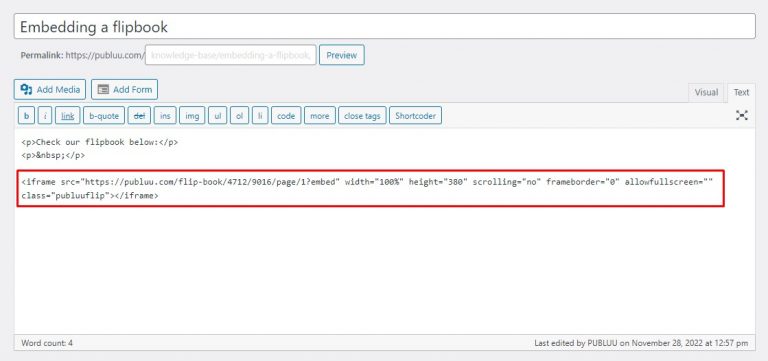
Task: Open Add Media dialog
Action: tap(50, 90)
